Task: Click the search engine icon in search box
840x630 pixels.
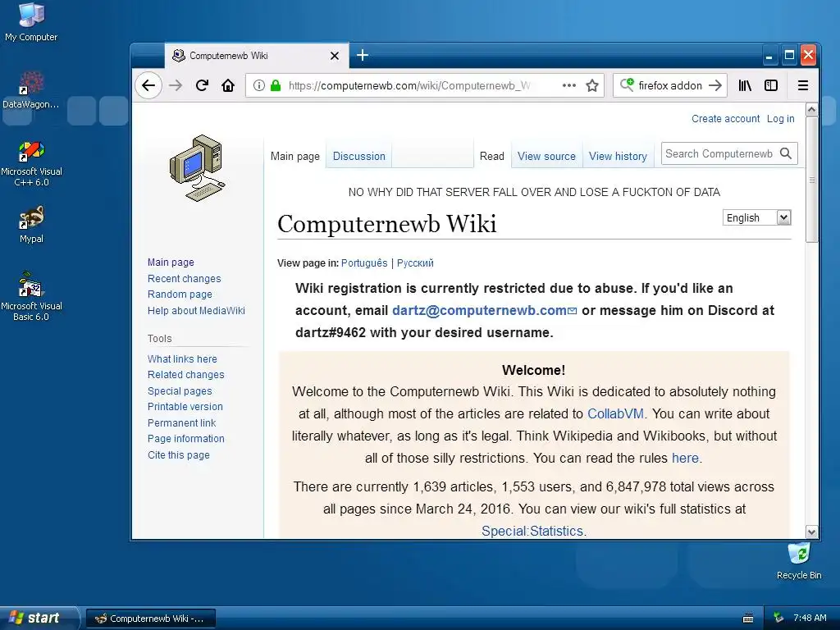Action: click(627, 84)
